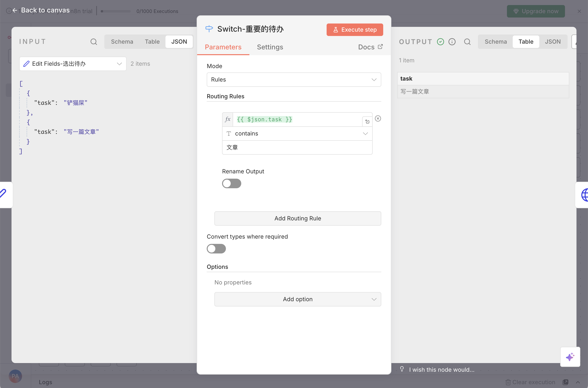Viewport: 588px width, 388px height.
Task: Click the fx expression icon
Action: point(227,119)
